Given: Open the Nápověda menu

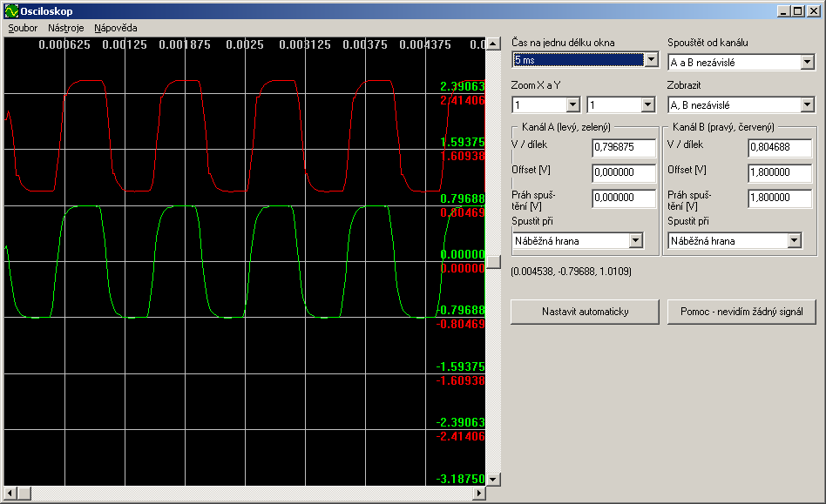Looking at the screenshot, I should (x=115, y=28).
